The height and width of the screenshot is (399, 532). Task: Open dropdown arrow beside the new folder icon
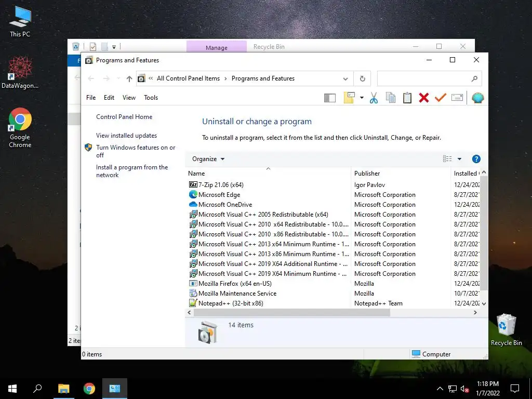click(x=362, y=98)
